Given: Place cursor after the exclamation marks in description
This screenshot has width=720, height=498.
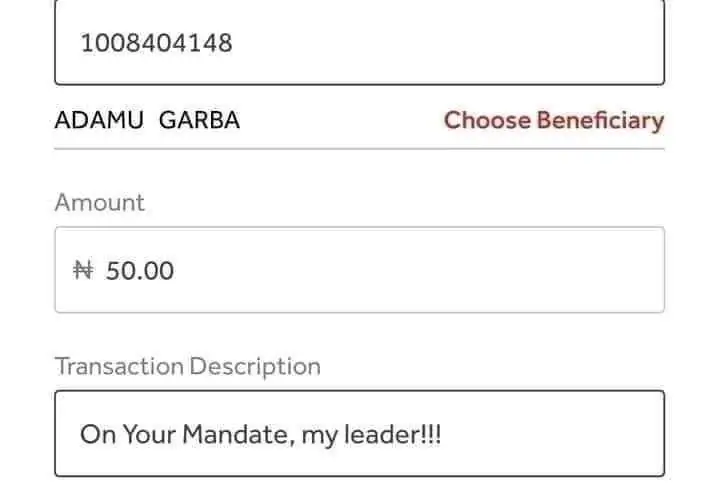Looking at the screenshot, I should coord(442,435).
